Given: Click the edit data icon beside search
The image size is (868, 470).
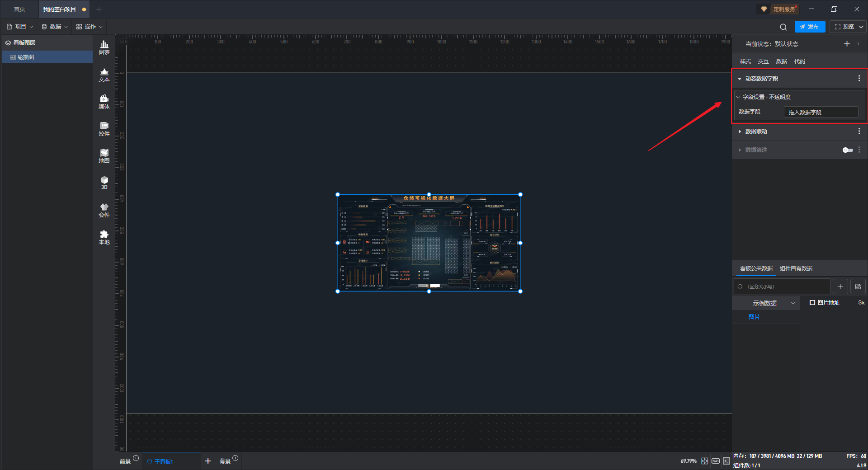Looking at the screenshot, I should tap(858, 287).
